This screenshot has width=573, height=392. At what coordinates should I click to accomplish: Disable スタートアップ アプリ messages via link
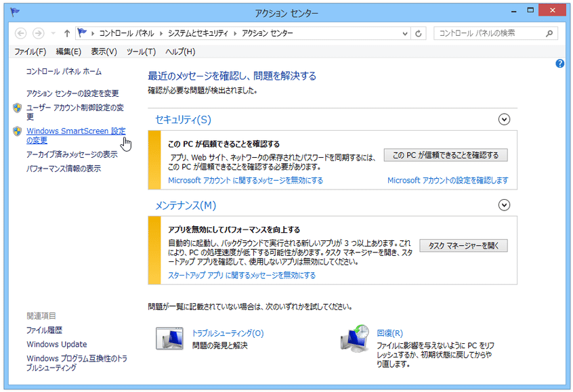242,276
